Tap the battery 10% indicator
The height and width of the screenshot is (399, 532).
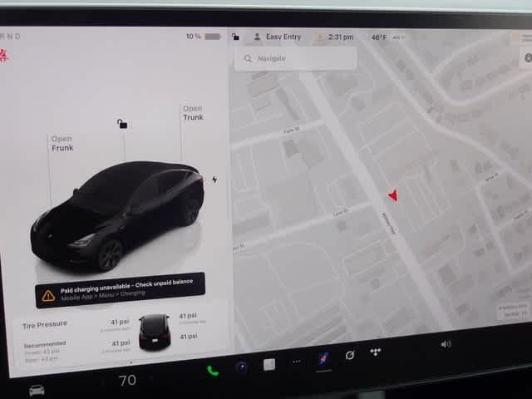(x=203, y=37)
